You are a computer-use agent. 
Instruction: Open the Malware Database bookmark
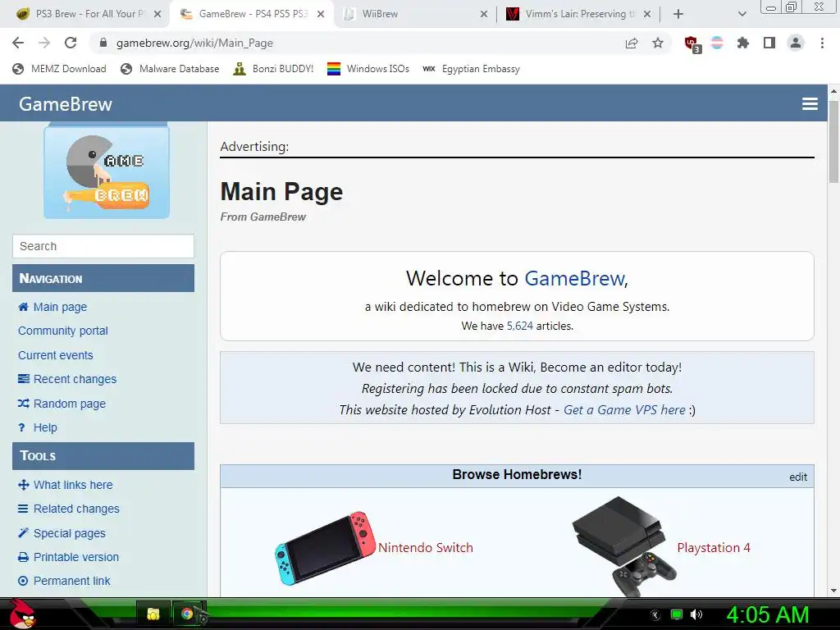(x=170, y=69)
